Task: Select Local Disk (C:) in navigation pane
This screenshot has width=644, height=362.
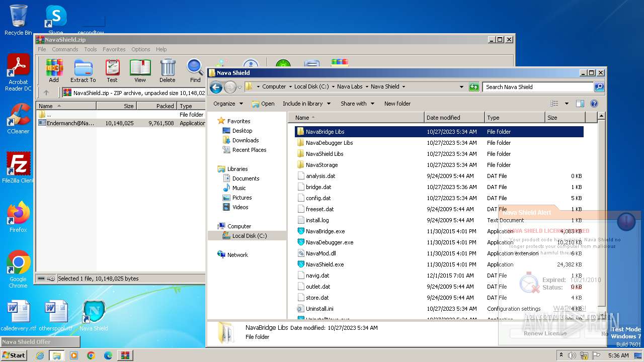Action: click(x=250, y=236)
